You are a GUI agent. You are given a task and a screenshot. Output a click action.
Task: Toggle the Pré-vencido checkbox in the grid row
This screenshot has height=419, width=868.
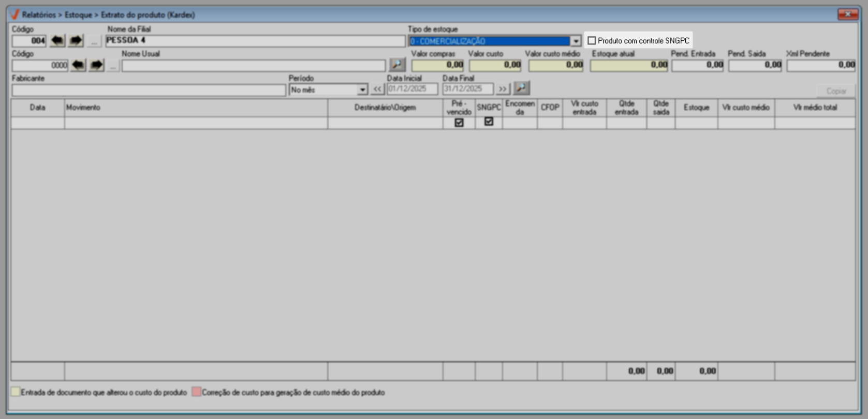[459, 123]
